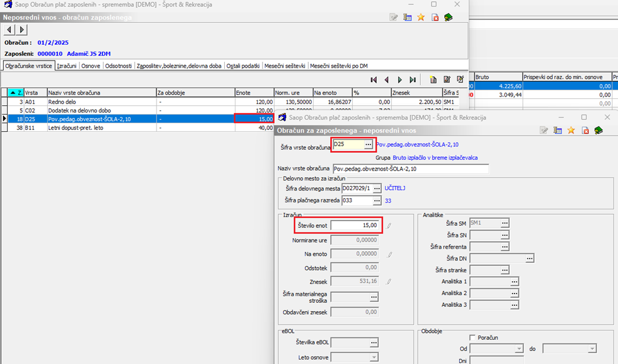Click the previous employee arrow button
Screen dimensions: 618x364
click(x=9, y=29)
